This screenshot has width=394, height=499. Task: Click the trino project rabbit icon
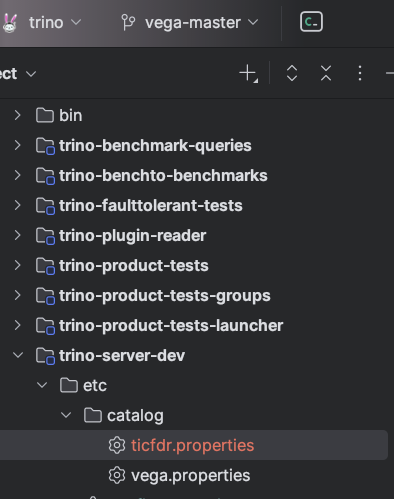click(x=10, y=23)
